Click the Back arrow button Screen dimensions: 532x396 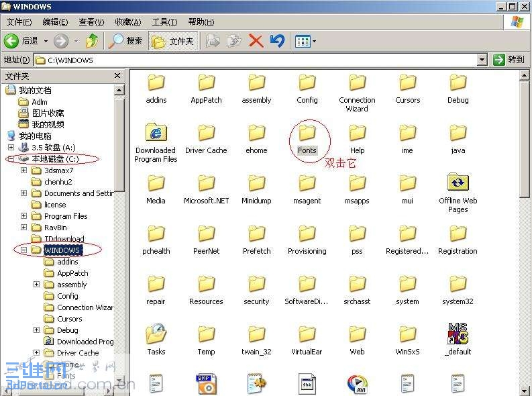point(11,41)
